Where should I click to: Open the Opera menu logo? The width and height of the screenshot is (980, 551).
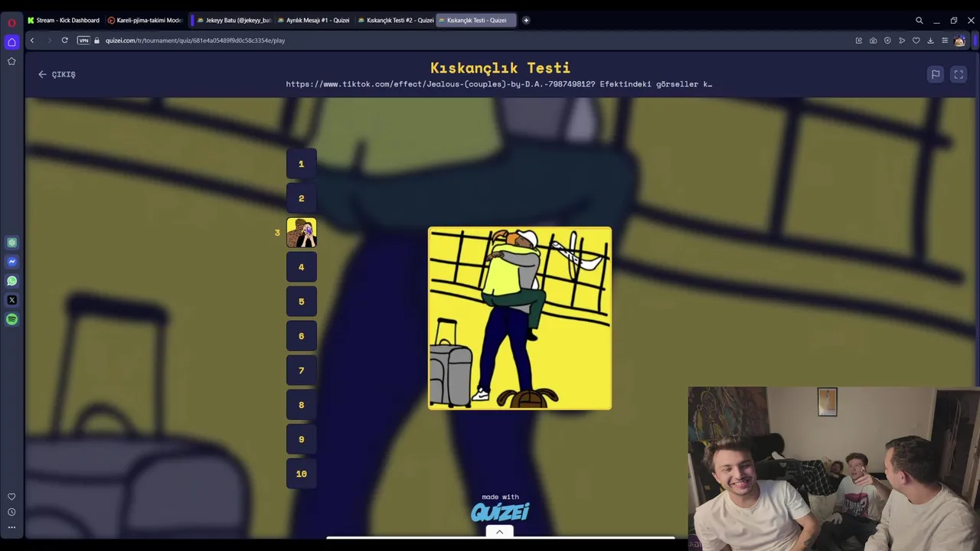[11, 22]
